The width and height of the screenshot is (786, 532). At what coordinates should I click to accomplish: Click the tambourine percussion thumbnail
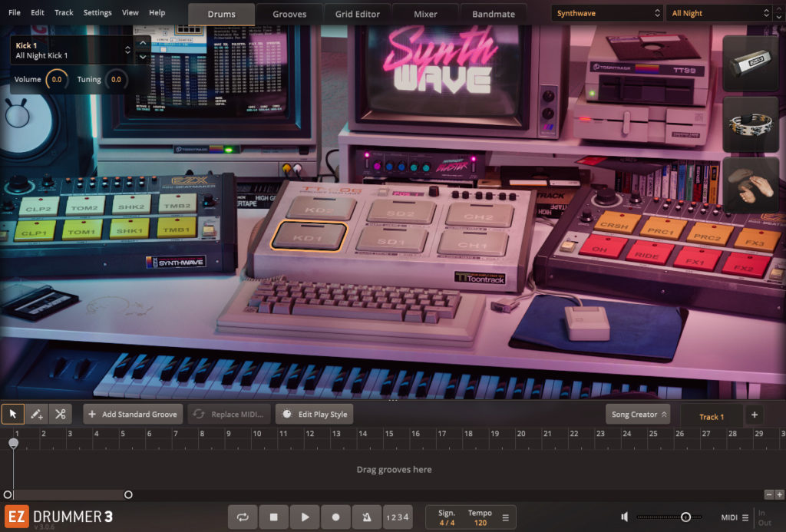coord(750,123)
